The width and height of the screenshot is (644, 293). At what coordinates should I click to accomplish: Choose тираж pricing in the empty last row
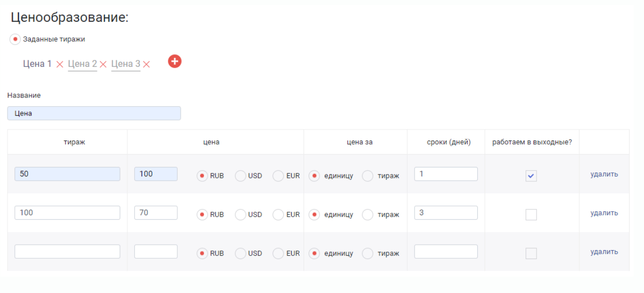368,254
